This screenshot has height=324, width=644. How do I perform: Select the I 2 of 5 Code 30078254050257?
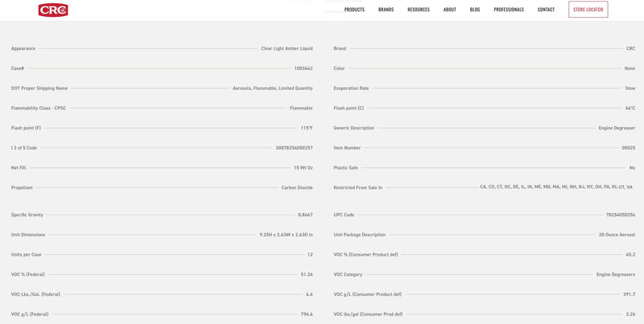(294, 148)
